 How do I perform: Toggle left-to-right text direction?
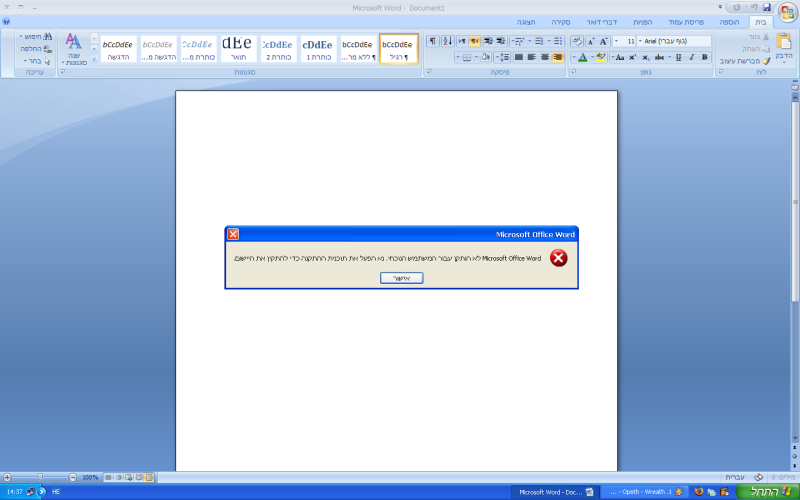461,41
